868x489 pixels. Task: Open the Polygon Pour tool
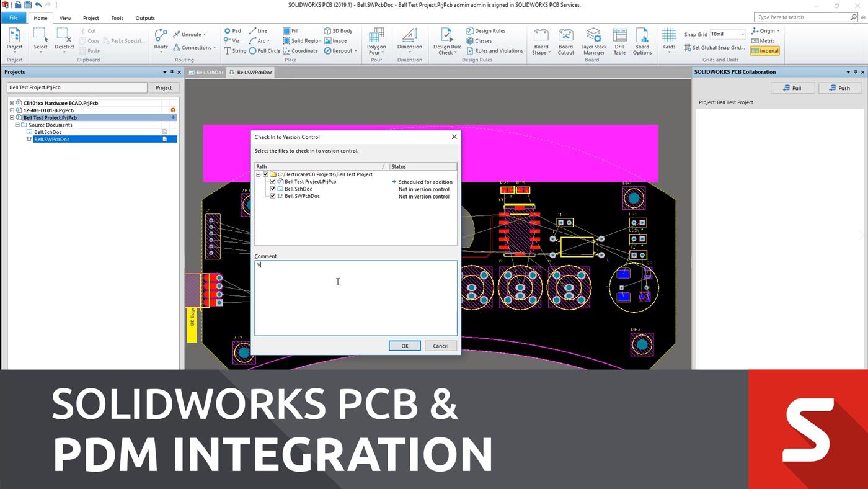pos(376,40)
